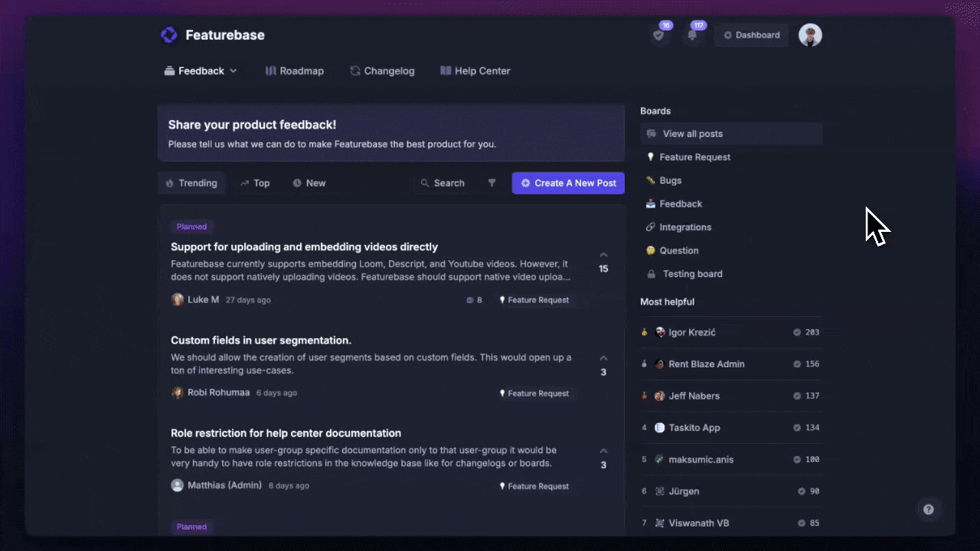Switch to the Roadmap tab
This screenshot has height=551, width=980.
tap(295, 70)
